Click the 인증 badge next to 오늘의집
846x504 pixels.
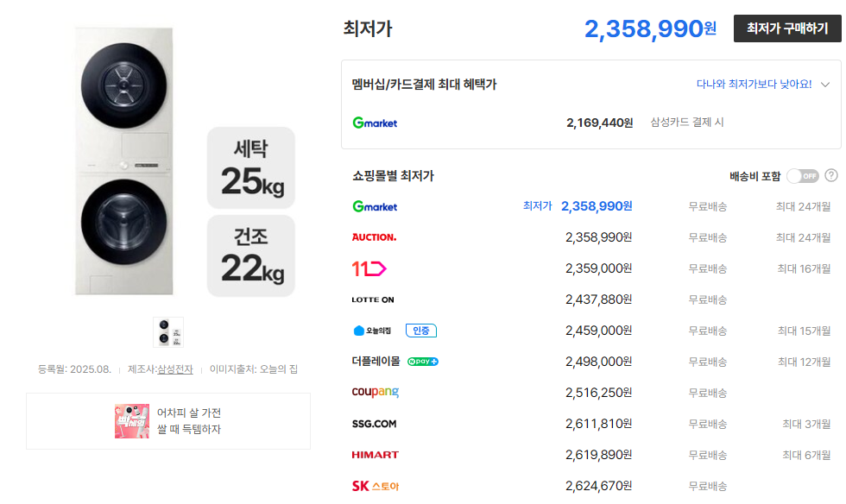tap(420, 331)
